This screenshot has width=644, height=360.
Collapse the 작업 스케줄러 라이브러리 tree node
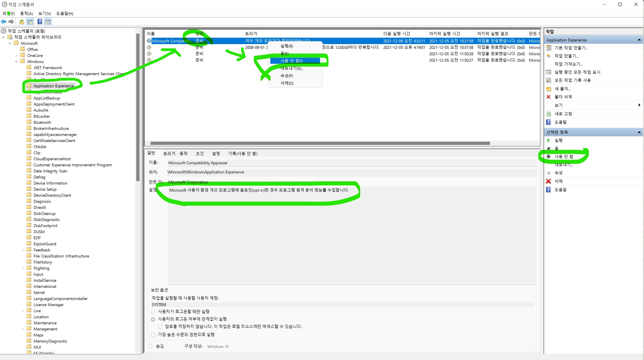click(4, 37)
